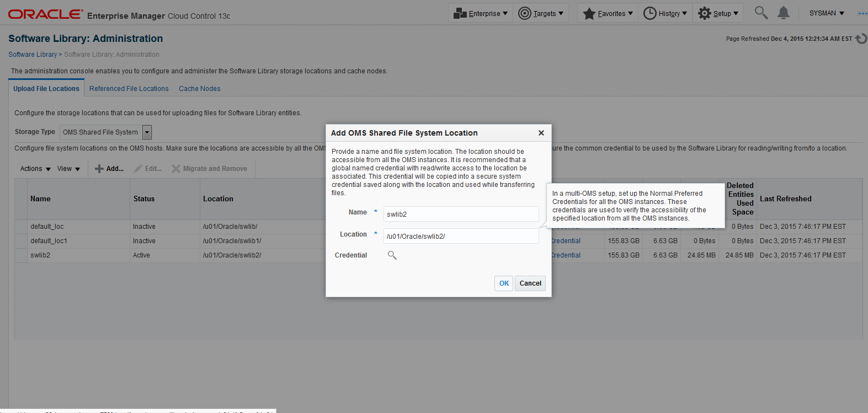Select the default_loc table row

click(x=438, y=227)
